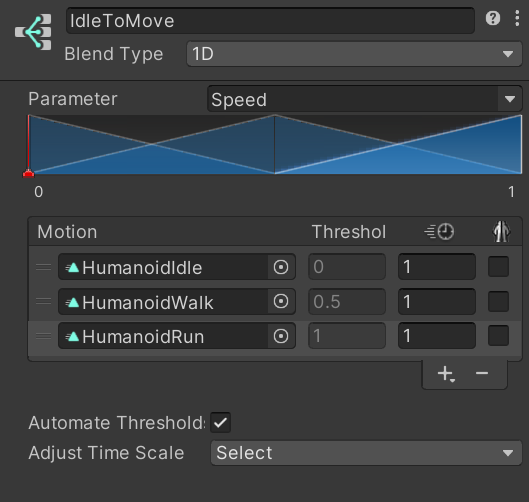Click the mirror humanoid column icon
The height and width of the screenshot is (502, 529).
pos(501,231)
